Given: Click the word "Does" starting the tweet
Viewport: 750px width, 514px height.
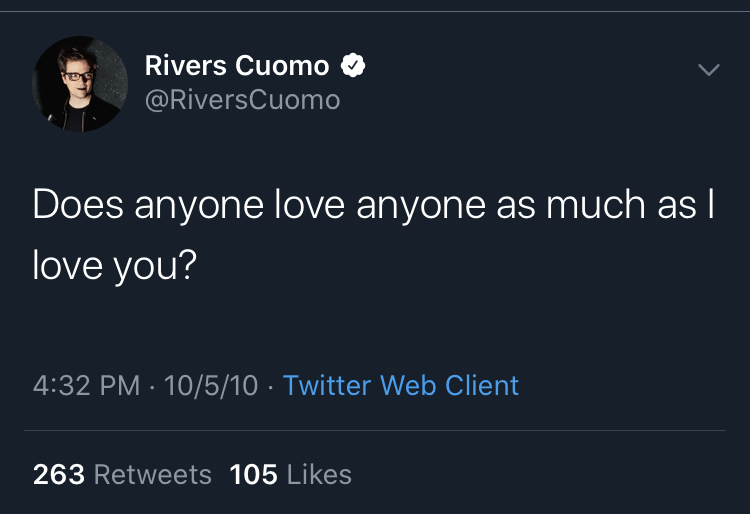Looking at the screenshot, I should pos(77,205).
